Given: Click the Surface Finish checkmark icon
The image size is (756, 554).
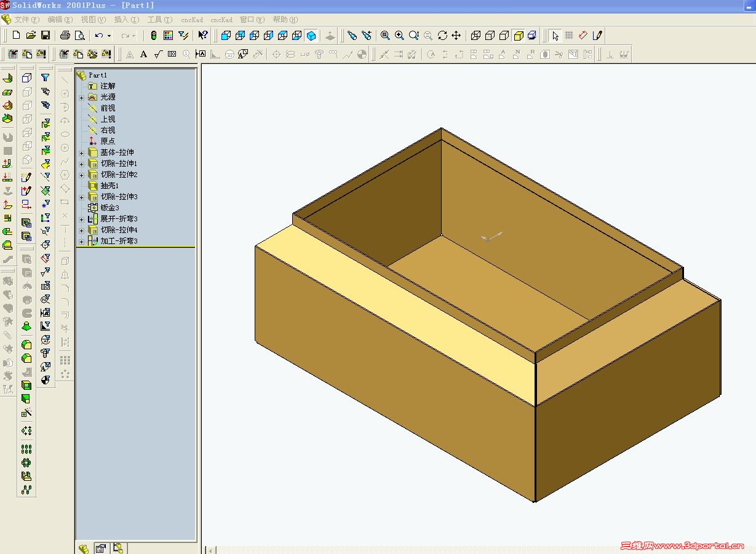Looking at the screenshot, I should point(158,54).
